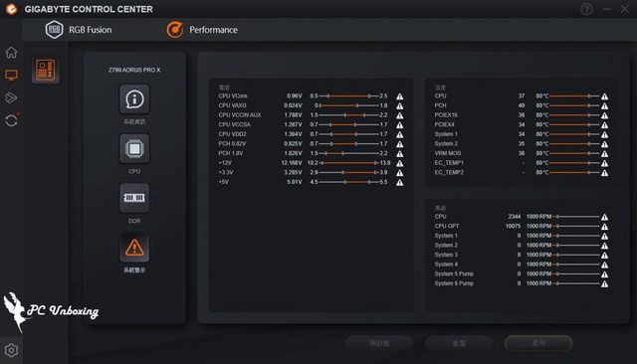Image resolution: width=637 pixels, height=364 pixels.
Task: Toggle alert triangle for CPU VCore
Action: pos(400,96)
